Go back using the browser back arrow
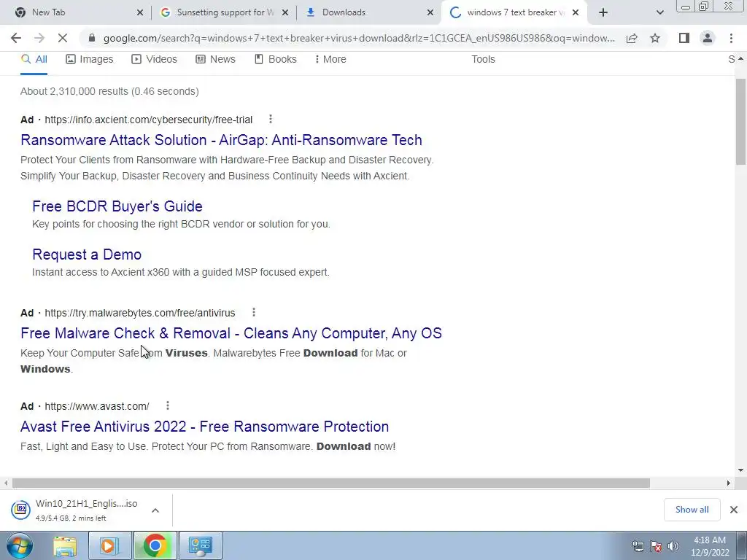Screen dimensions: 747x560 tap(16, 38)
